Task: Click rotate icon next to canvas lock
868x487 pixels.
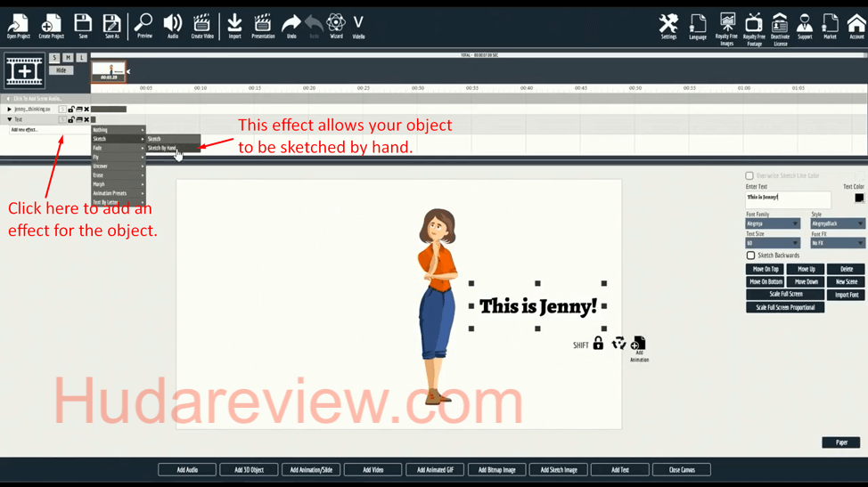Action: (x=618, y=344)
